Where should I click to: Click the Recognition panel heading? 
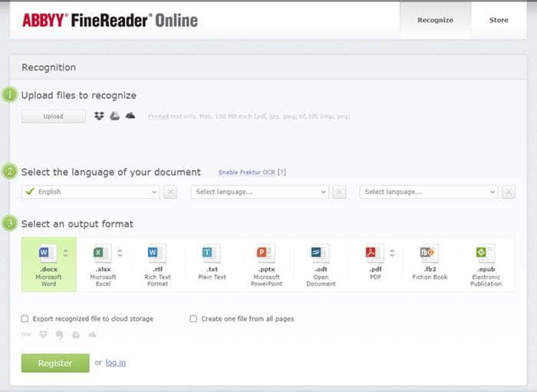(48, 68)
